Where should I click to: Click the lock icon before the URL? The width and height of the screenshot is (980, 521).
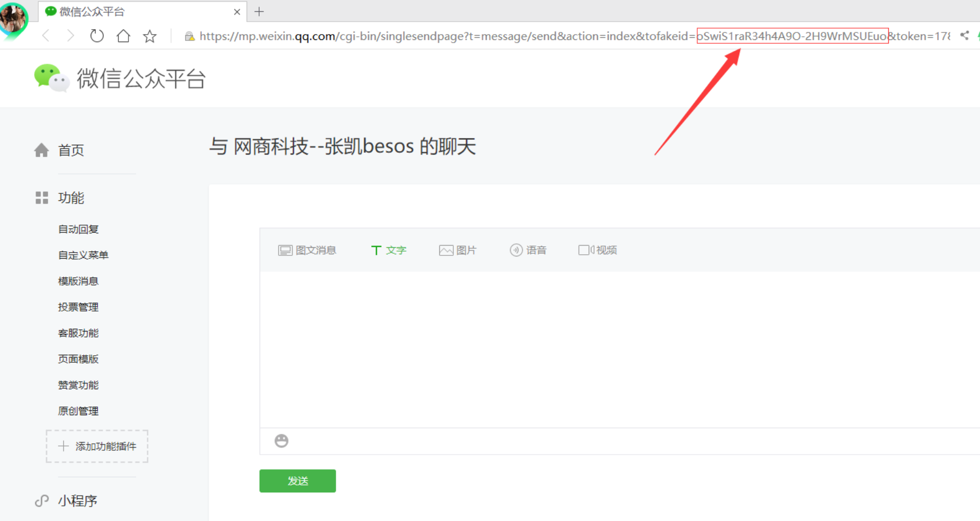coord(189,36)
